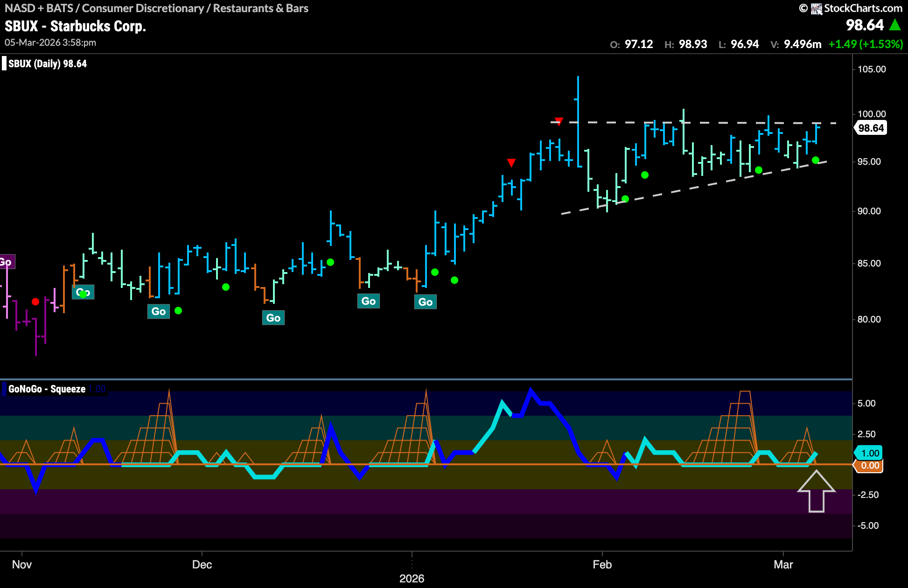Click the 2026 year label on the axis
The height and width of the screenshot is (588, 908).
tap(412, 579)
